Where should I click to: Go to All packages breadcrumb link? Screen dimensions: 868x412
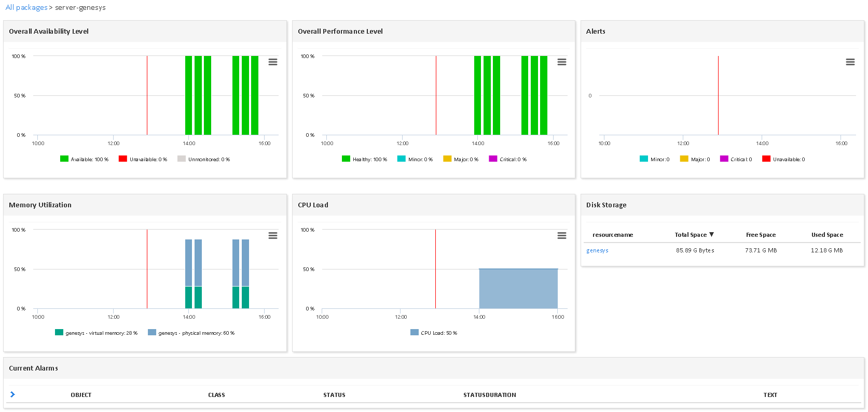pyautogui.click(x=26, y=7)
